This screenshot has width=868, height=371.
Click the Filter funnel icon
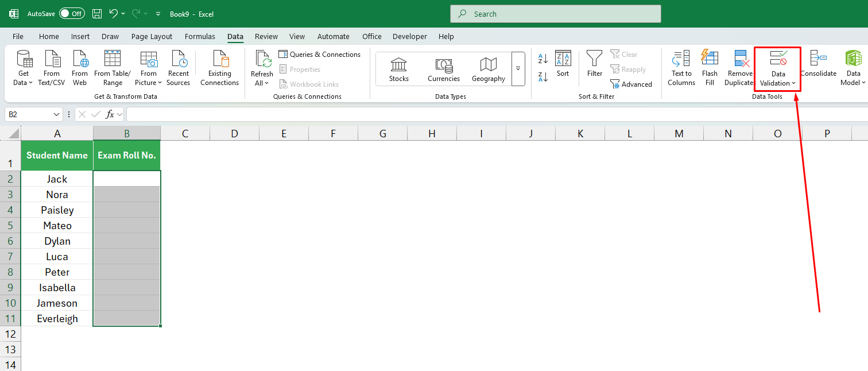(x=595, y=59)
